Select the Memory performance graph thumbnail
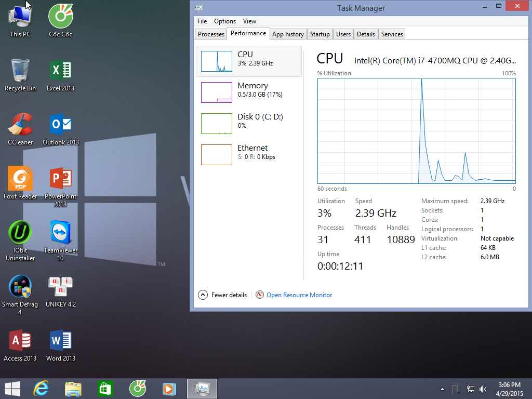 217,92
